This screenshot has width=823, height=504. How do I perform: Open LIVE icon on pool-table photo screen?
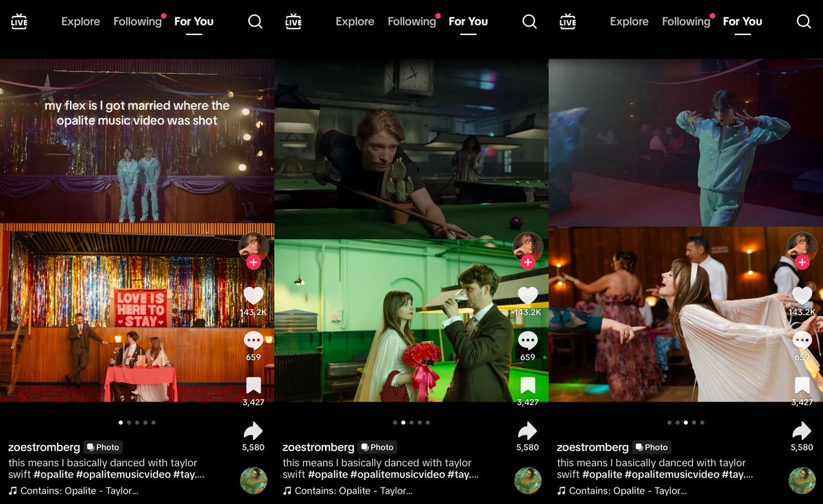click(294, 21)
